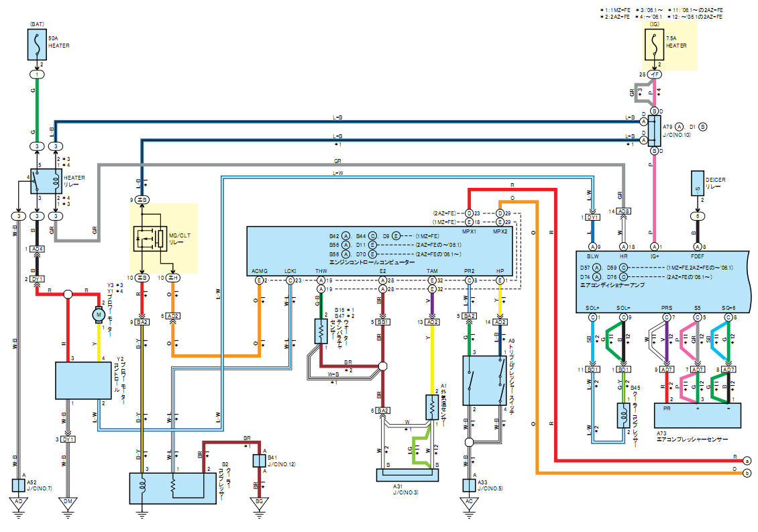Viewport: 758px width, 532px height.
Task: Click the ACMG terminal label
Action: (x=259, y=271)
